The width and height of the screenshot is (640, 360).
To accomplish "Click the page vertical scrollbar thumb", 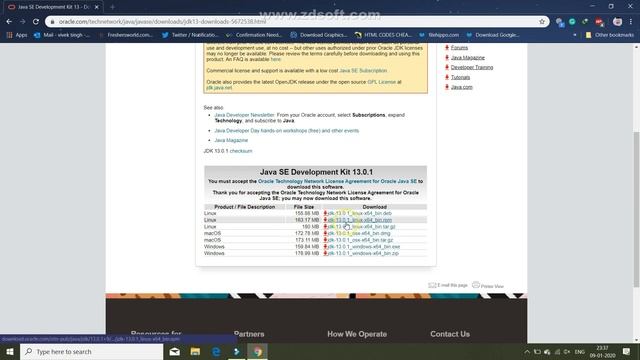I will (x=636, y=209).
